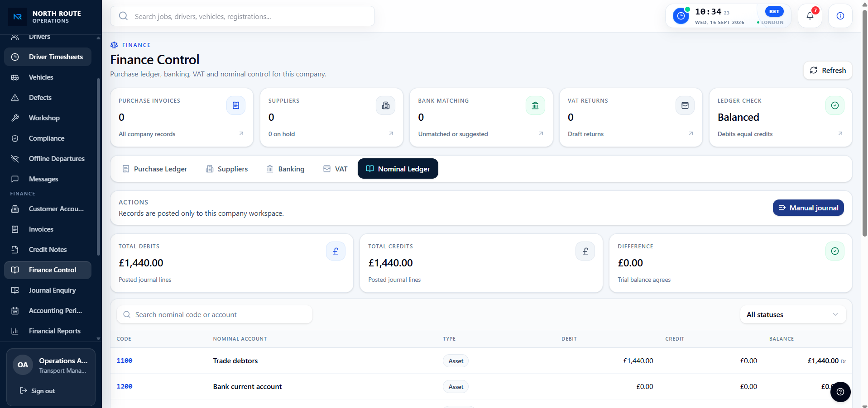
Task: Open Workshop in sidebar
Action: pos(48,118)
